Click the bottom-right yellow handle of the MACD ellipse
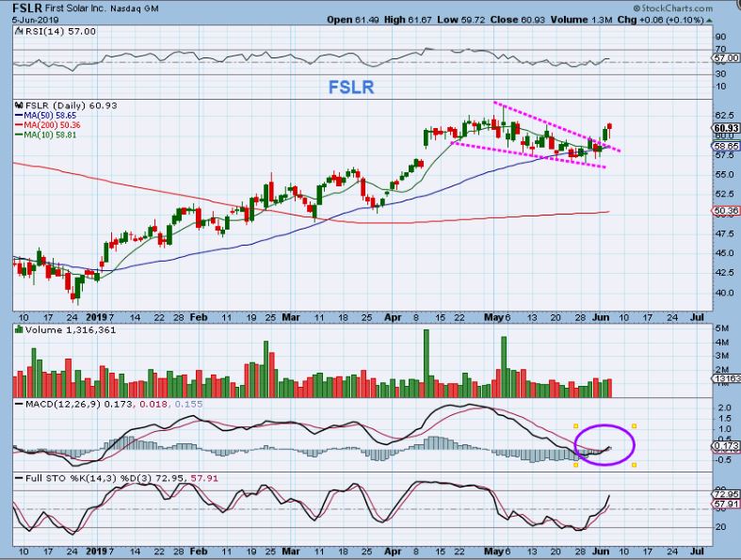The width and height of the screenshot is (741, 560). pos(634,465)
